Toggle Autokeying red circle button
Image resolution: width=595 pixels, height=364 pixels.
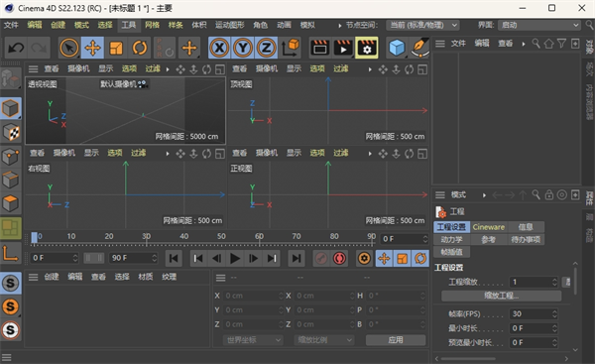[339, 259]
